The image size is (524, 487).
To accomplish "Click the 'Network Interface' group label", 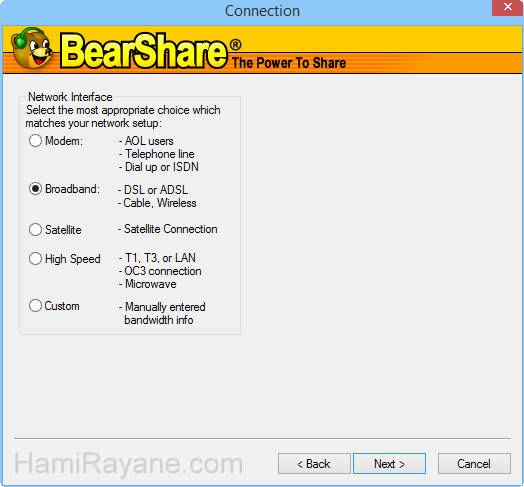I will point(70,97).
